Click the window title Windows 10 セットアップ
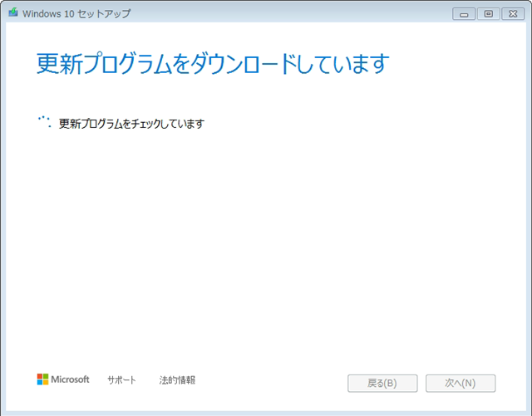Screen dimensions: 532x416 (x=76, y=13)
